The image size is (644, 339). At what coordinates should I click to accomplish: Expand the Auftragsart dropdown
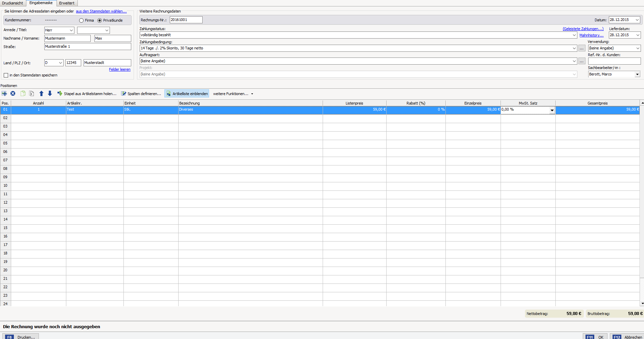[574, 61]
